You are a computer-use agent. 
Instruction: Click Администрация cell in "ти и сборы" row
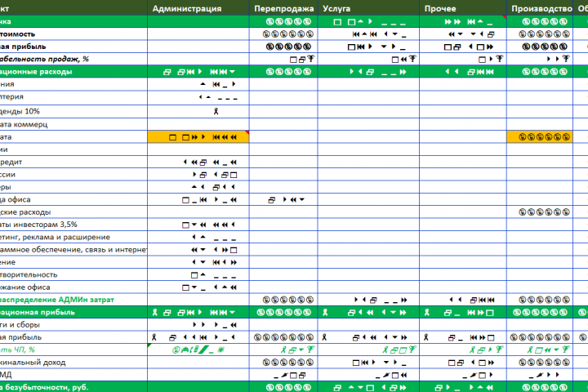(198, 324)
